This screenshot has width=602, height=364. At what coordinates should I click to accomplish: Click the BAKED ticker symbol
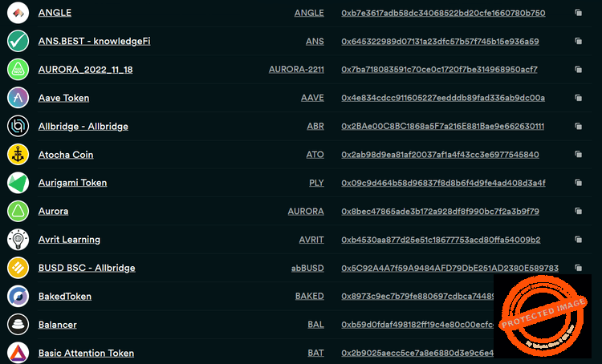(x=310, y=296)
